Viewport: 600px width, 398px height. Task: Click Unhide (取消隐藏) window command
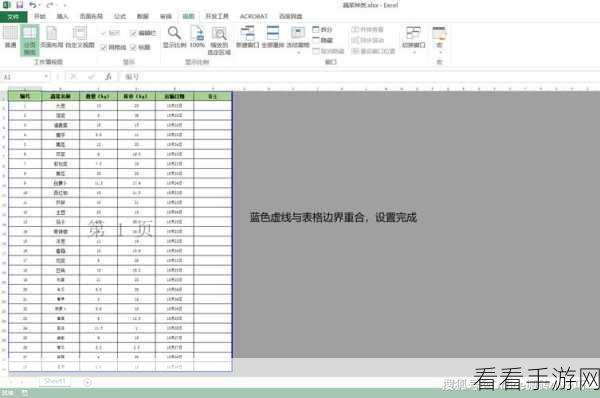click(x=328, y=51)
